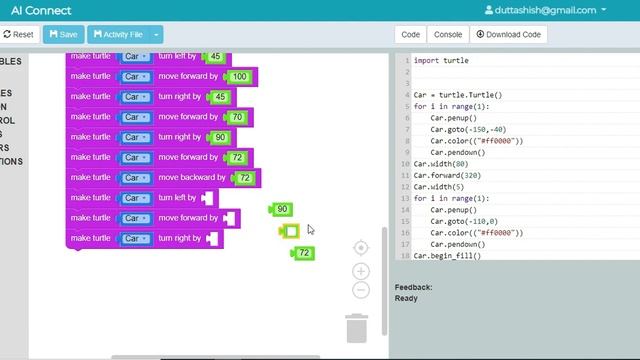640x360 pixels.
Task: Click code line 'Car.width(80)'
Action: (441, 164)
